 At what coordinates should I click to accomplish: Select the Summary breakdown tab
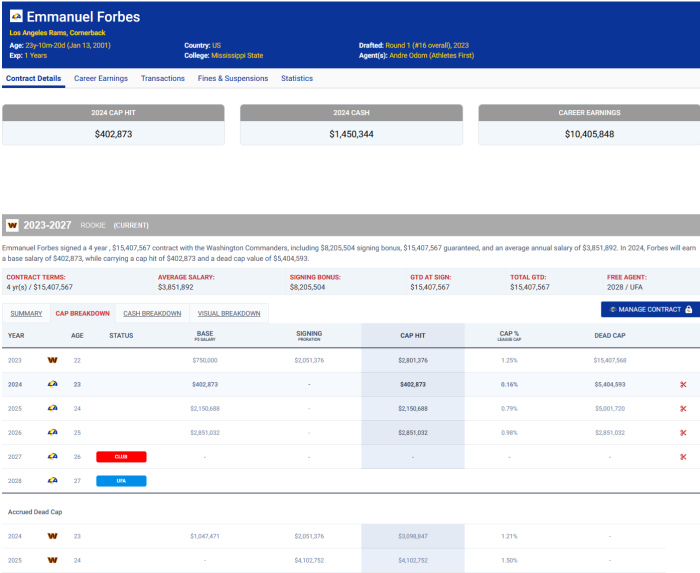tap(26, 313)
